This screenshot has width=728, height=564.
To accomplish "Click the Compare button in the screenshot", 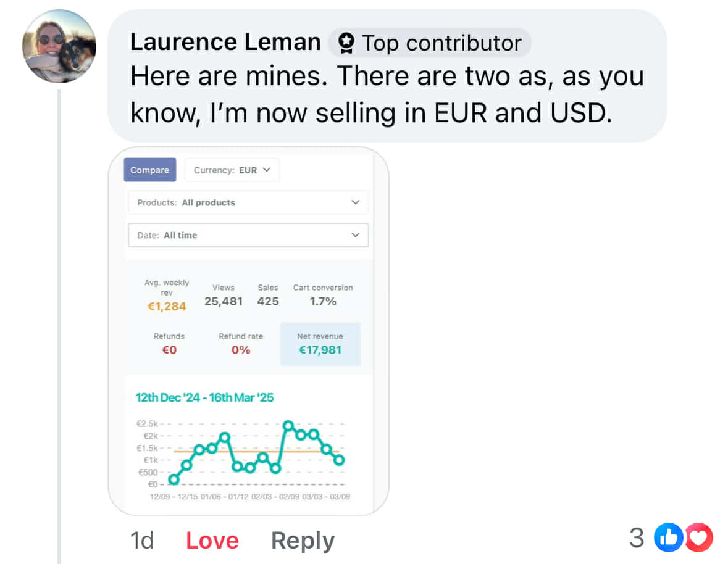I will coord(149,170).
